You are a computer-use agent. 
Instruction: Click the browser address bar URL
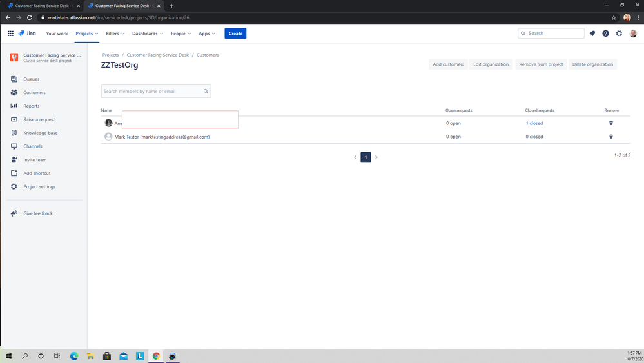(x=118, y=17)
